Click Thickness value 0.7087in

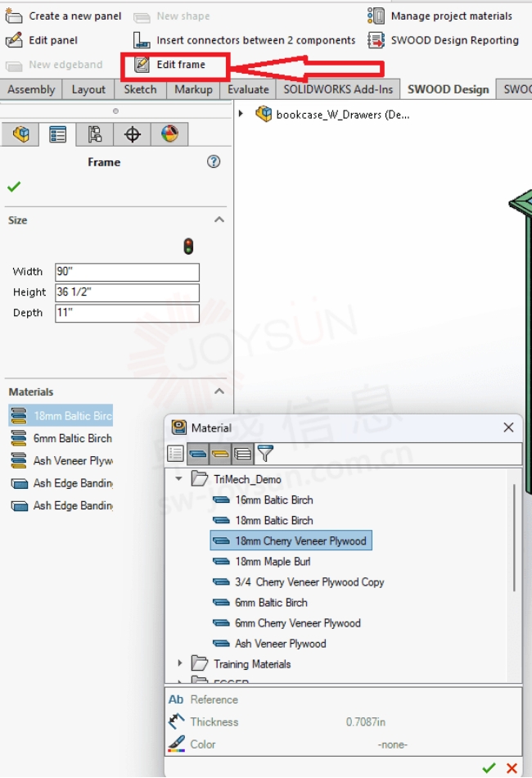click(365, 722)
